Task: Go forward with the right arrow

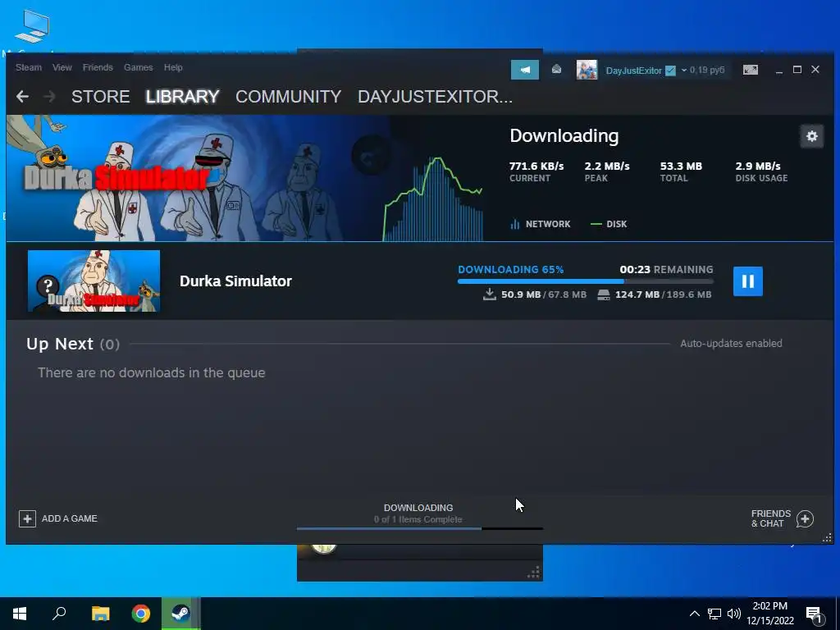Action: [49, 97]
